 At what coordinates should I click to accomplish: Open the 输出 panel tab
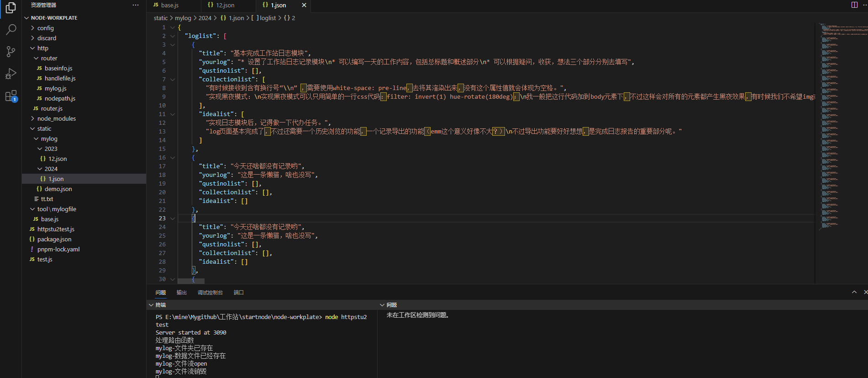182,293
